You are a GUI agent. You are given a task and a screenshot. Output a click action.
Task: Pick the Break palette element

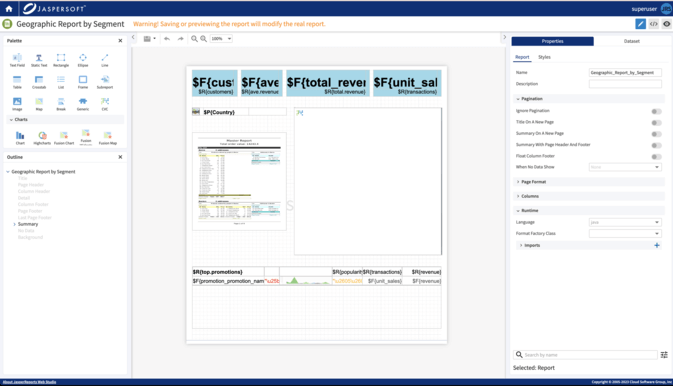(61, 104)
